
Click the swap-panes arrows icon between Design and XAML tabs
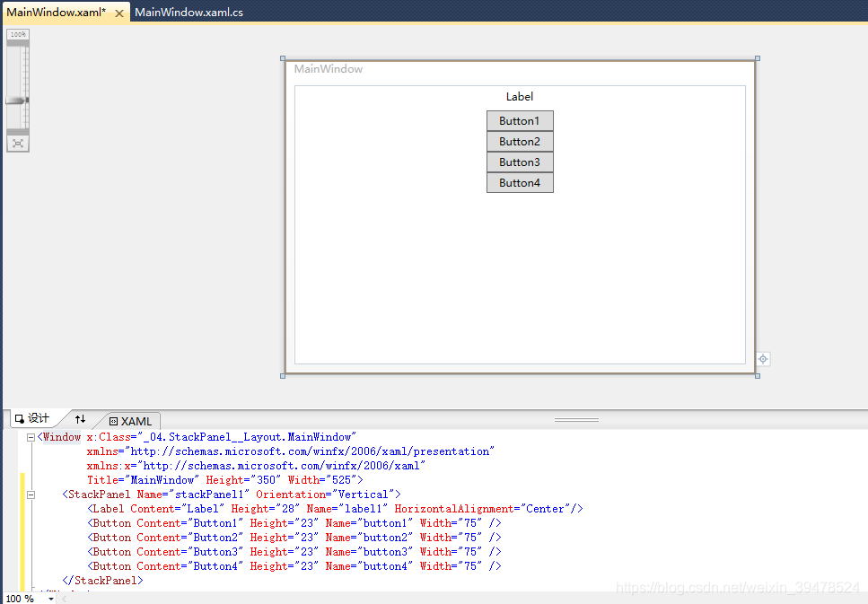(x=80, y=418)
